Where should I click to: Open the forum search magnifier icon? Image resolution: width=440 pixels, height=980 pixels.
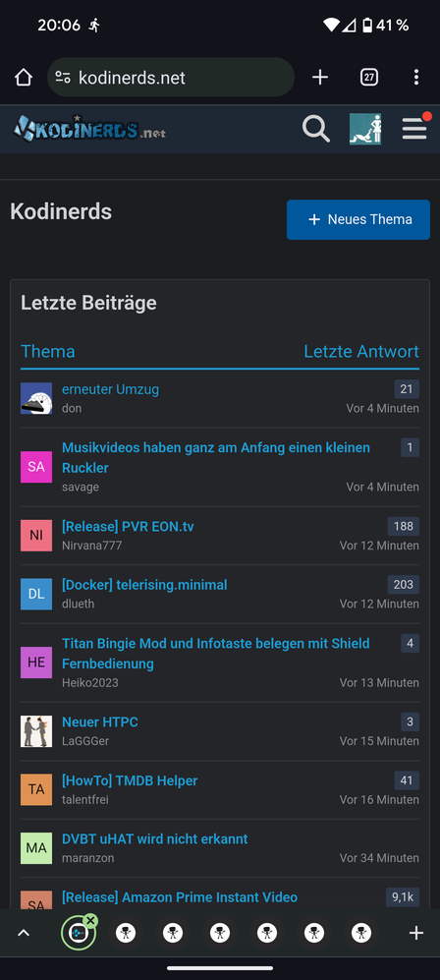(x=316, y=130)
